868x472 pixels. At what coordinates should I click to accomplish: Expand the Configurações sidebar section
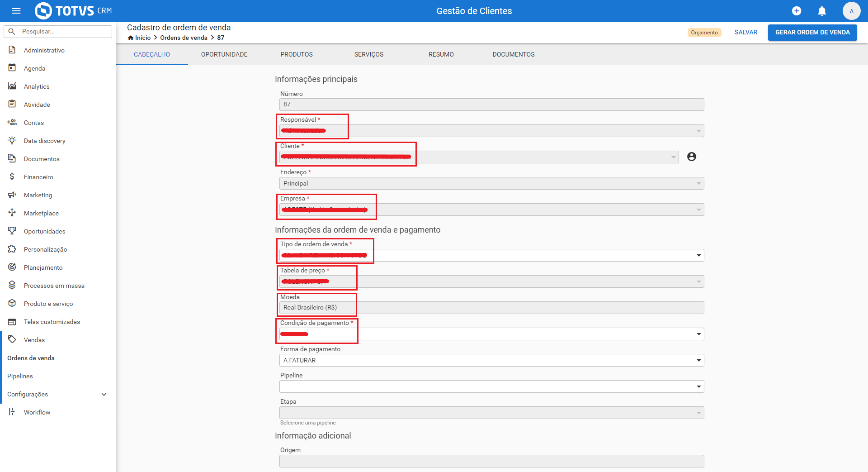point(57,394)
